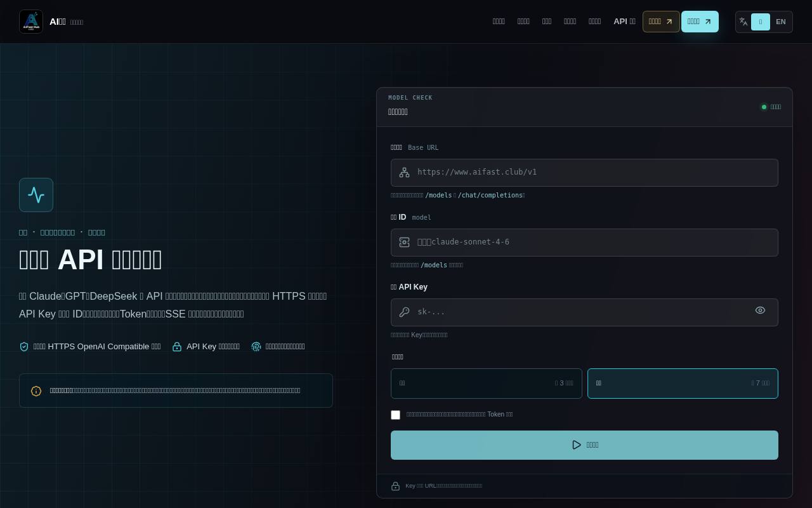Click the large run button with play icon
The height and width of the screenshot is (508, 812).
pos(584,445)
